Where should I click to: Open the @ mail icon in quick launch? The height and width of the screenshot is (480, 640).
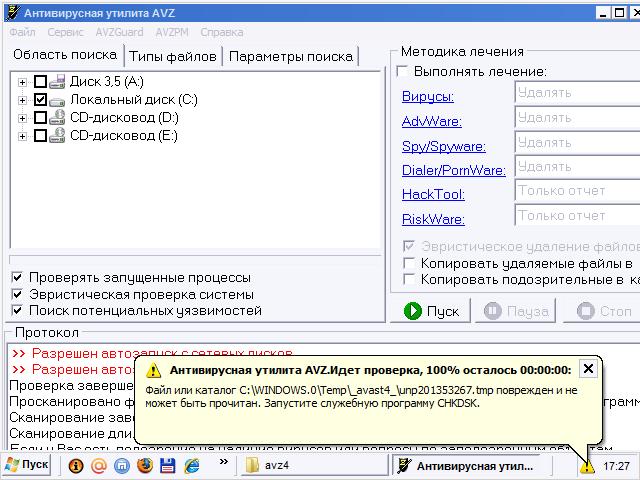(x=99, y=466)
